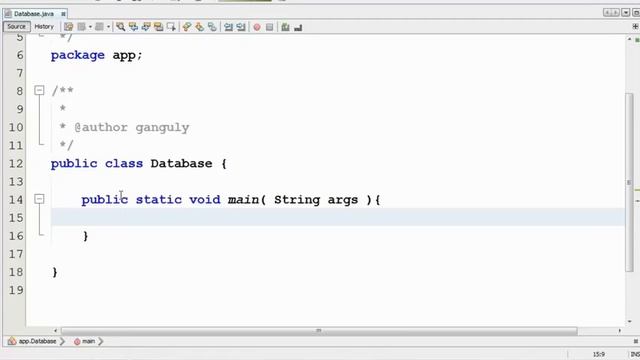The height and width of the screenshot is (360, 640).
Task: Click the Stop Macro Recording icon
Action: tap(269, 27)
